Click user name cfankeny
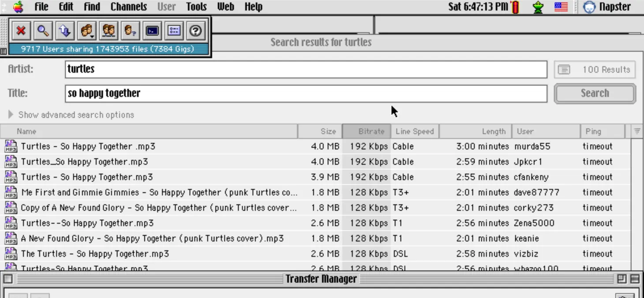644x298 pixels. 531,177
